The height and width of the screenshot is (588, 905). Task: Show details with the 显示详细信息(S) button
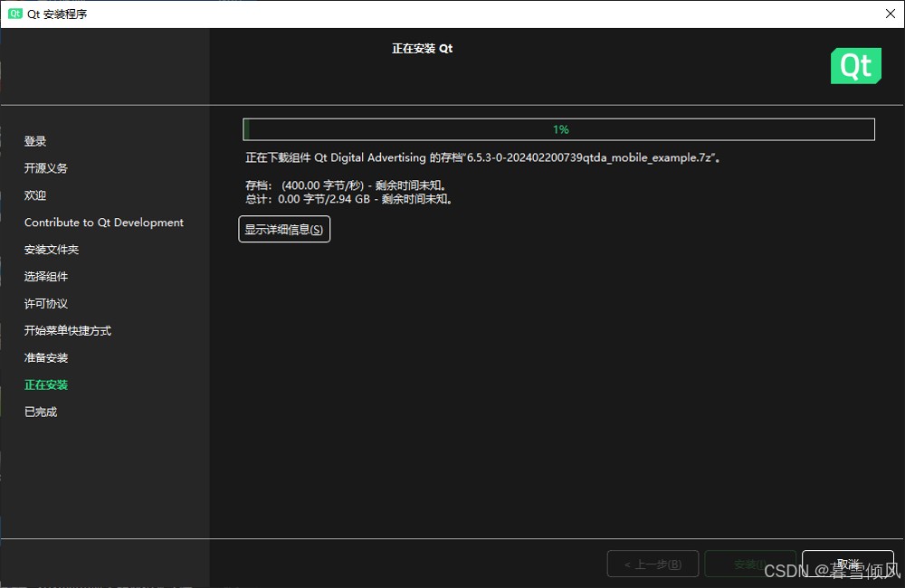[284, 229]
